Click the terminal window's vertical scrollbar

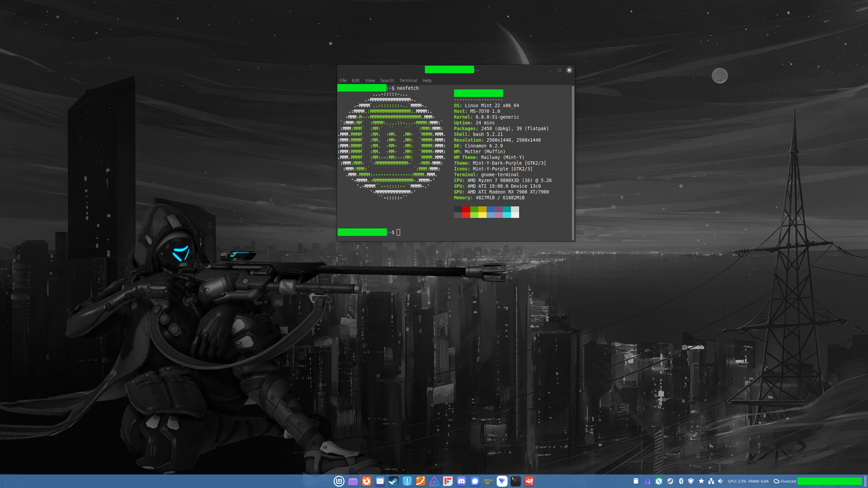click(573, 163)
